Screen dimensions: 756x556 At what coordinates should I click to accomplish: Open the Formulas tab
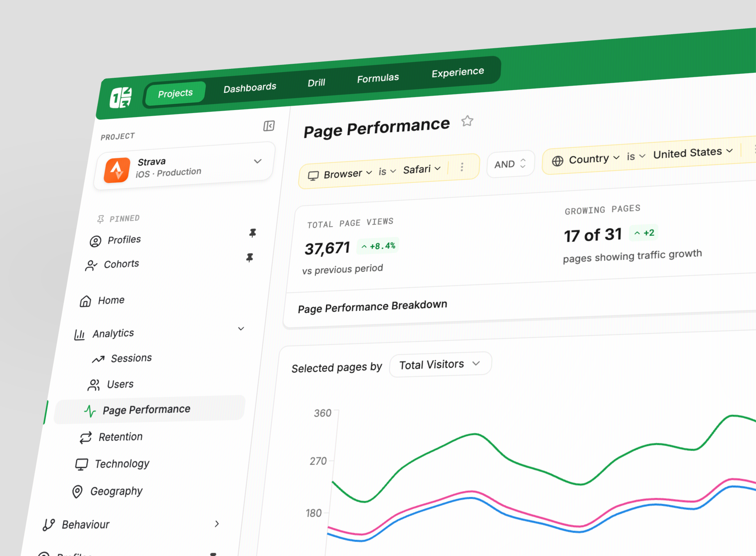coord(378,78)
